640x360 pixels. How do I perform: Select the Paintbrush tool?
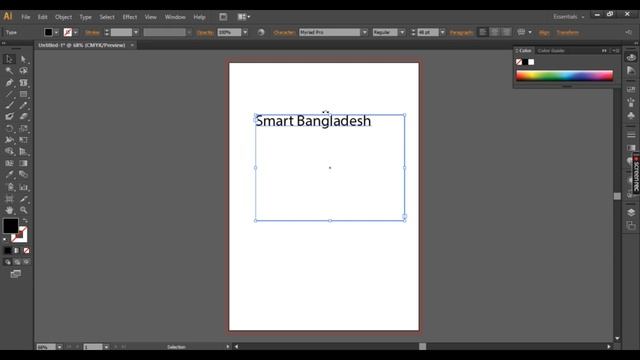(9, 105)
